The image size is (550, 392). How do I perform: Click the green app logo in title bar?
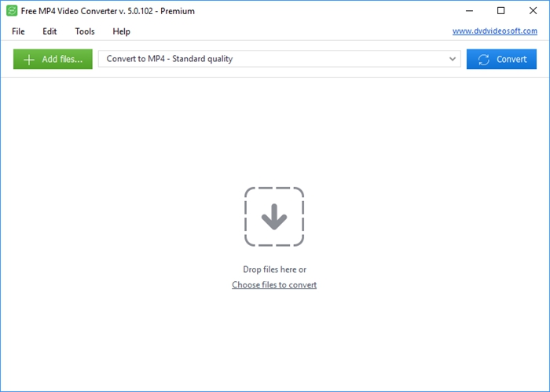click(12, 11)
